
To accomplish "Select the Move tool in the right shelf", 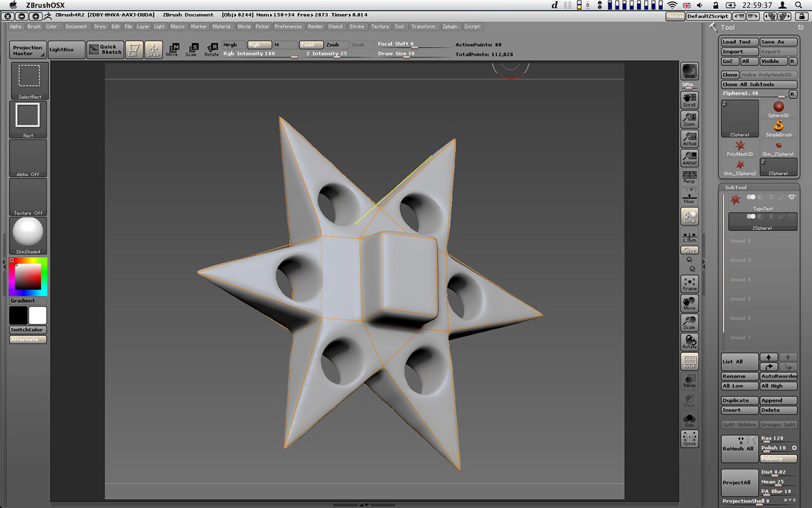I will tap(690, 303).
